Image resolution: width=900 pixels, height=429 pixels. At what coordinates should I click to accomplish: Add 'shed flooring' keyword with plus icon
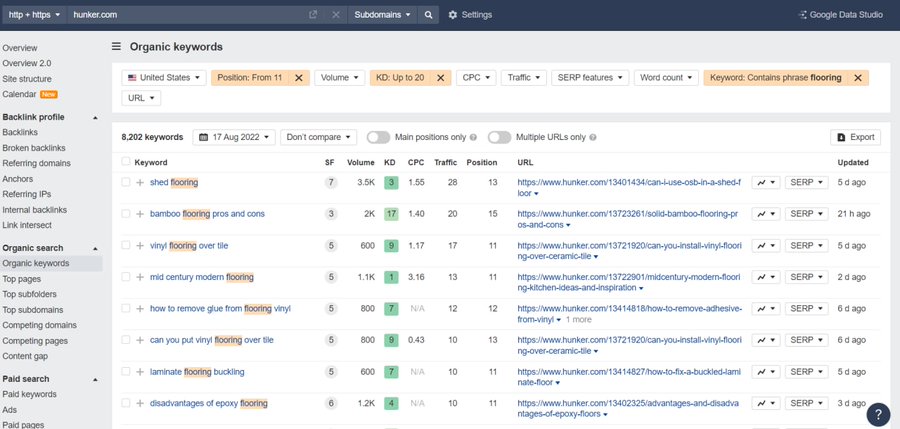point(139,183)
